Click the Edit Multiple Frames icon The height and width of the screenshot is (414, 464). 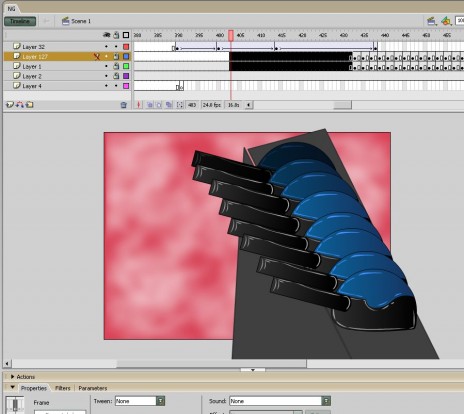point(169,105)
